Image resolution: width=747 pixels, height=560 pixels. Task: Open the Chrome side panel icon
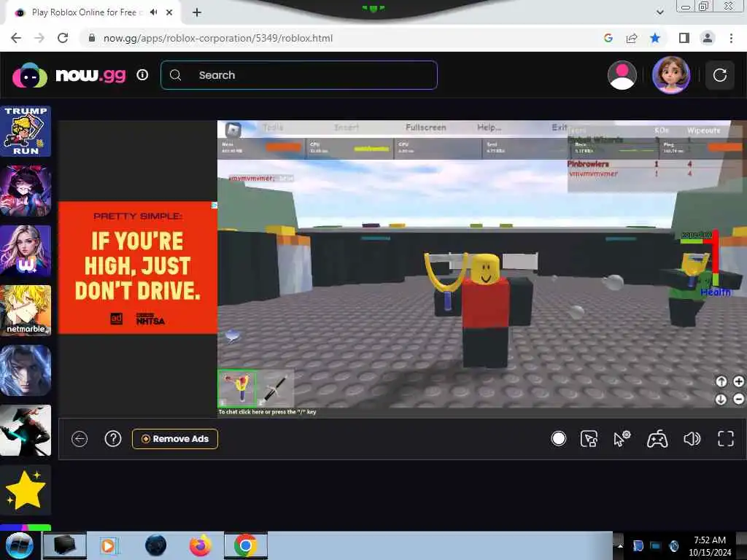[x=684, y=38]
